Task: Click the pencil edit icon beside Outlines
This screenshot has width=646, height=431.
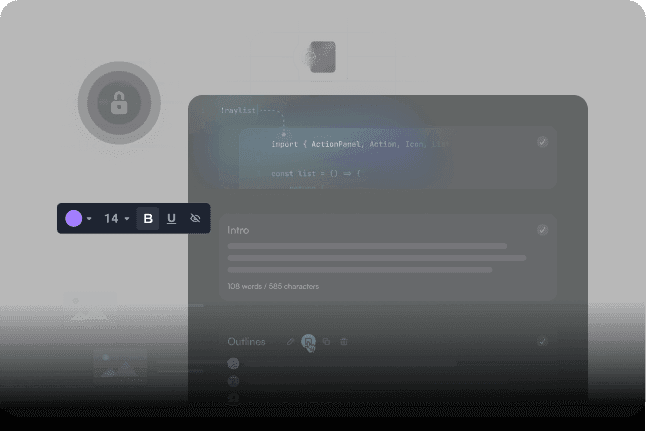Action: [x=291, y=342]
